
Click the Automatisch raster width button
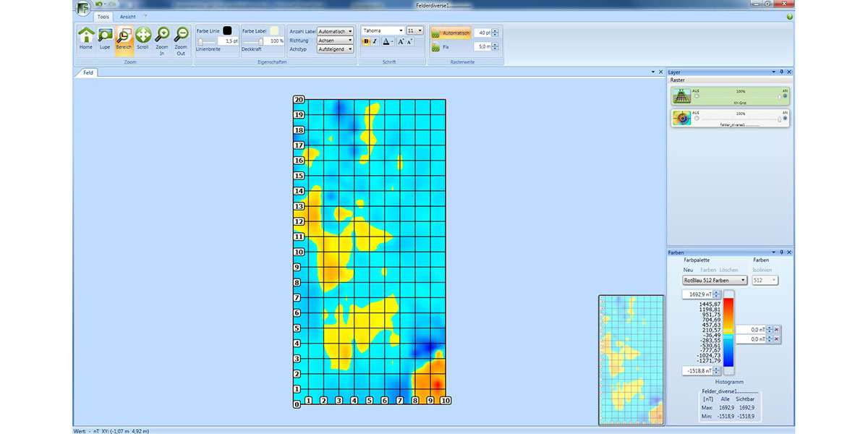point(451,33)
